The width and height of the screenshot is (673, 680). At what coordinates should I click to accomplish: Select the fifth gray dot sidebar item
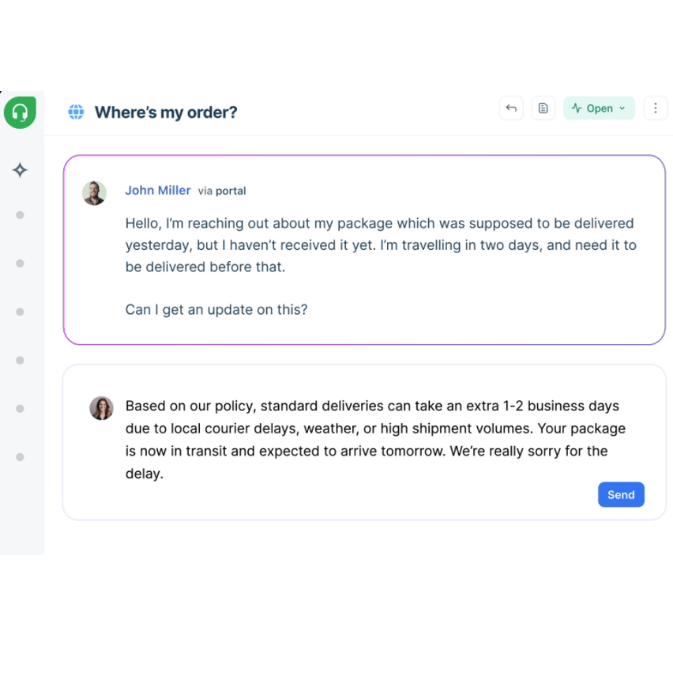pyautogui.click(x=20, y=409)
